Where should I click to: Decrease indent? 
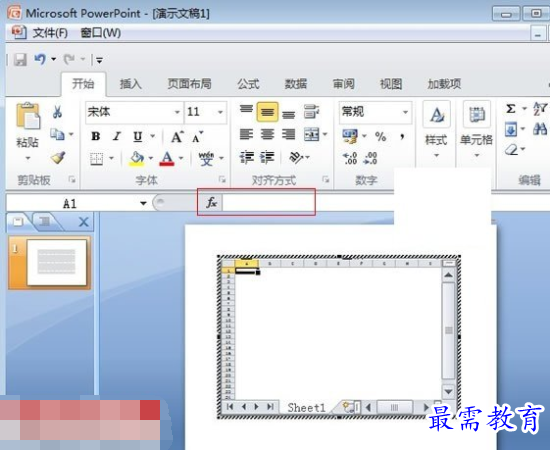coord(247,157)
